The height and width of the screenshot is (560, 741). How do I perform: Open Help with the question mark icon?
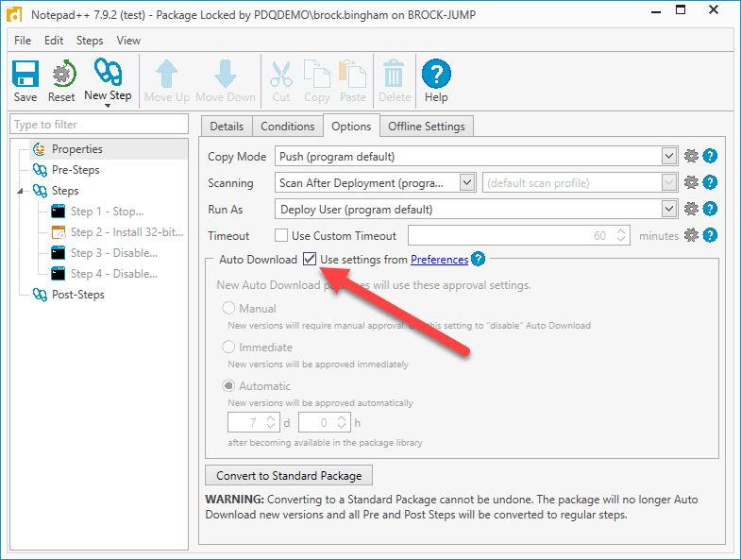click(x=436, y=74)
